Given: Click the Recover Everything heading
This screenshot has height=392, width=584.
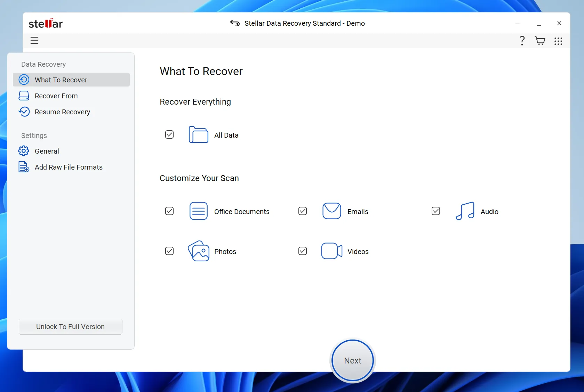Looking at the screenshot, I should pos(195,102).
